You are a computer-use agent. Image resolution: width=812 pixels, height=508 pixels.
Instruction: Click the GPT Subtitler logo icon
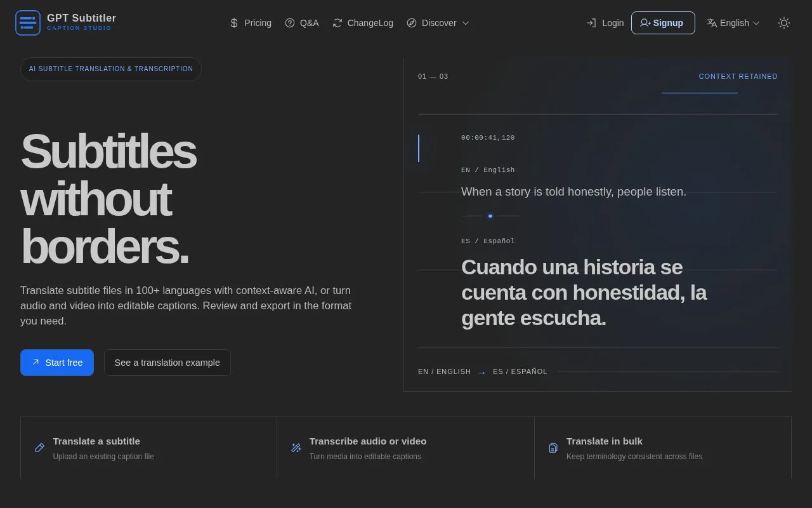(28, 23)
